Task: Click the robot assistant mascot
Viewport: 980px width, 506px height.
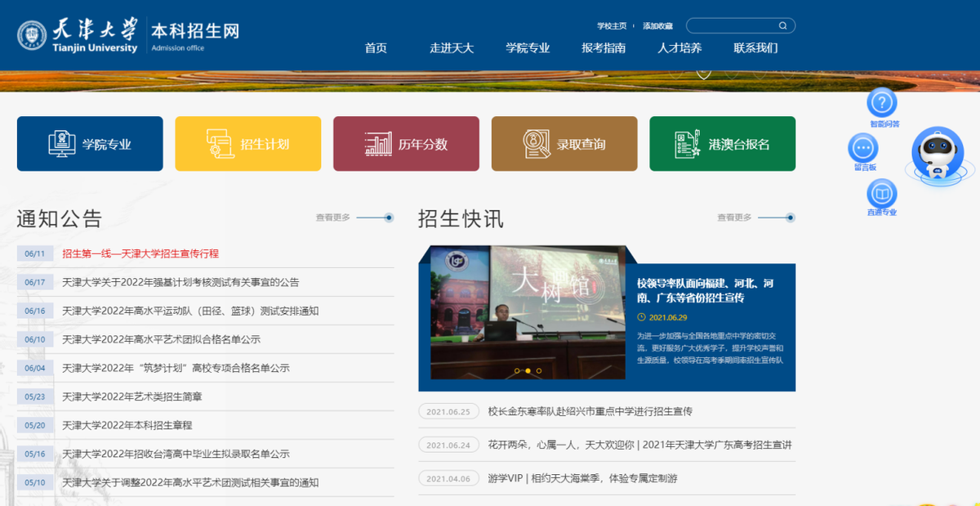Action: tap(938, 155)
